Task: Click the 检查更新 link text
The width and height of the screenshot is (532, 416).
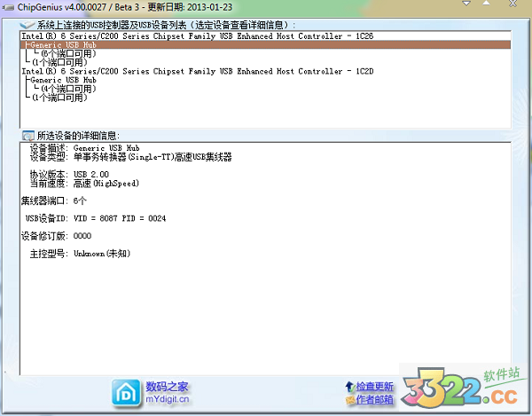Action: (x=374, y=387)
